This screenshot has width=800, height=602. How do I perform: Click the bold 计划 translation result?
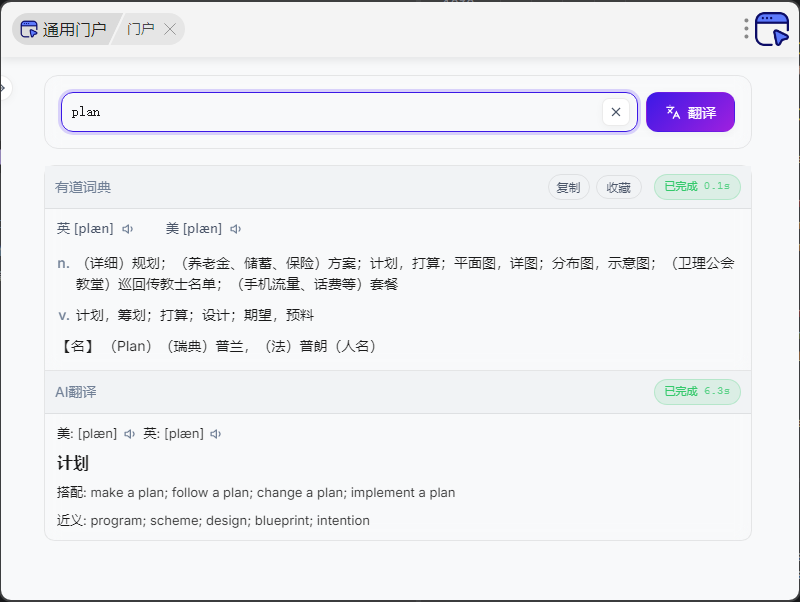73,463
